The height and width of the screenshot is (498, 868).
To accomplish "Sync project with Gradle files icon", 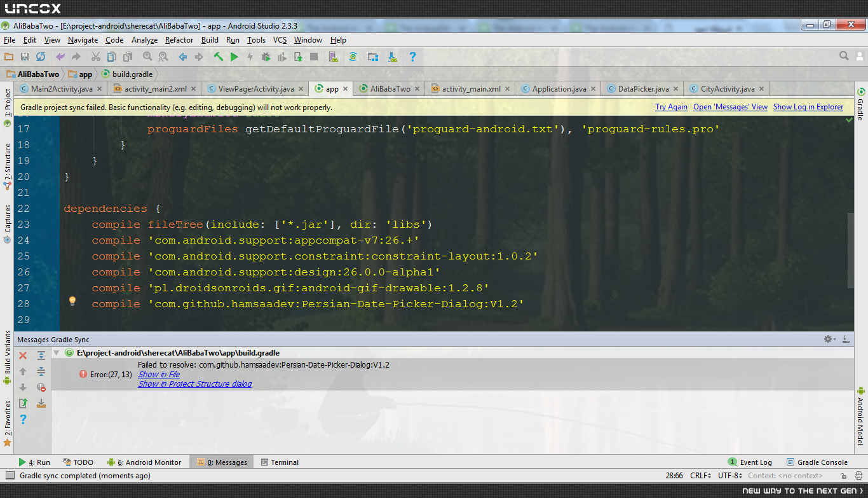I will (x=353, y=57).
